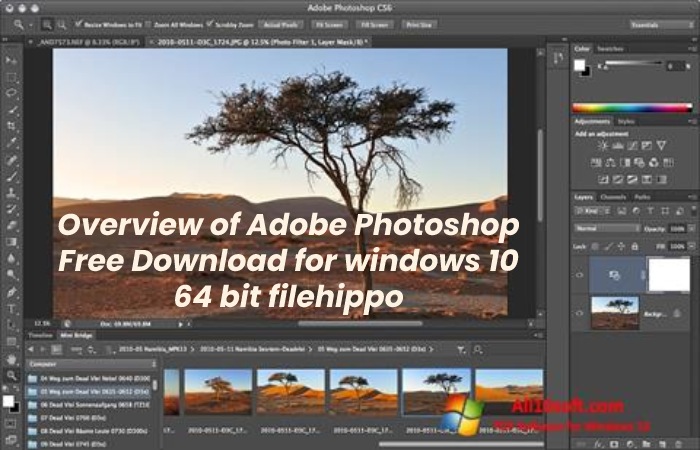
Task: Select the History Brush tool
Action: point(11,209)
